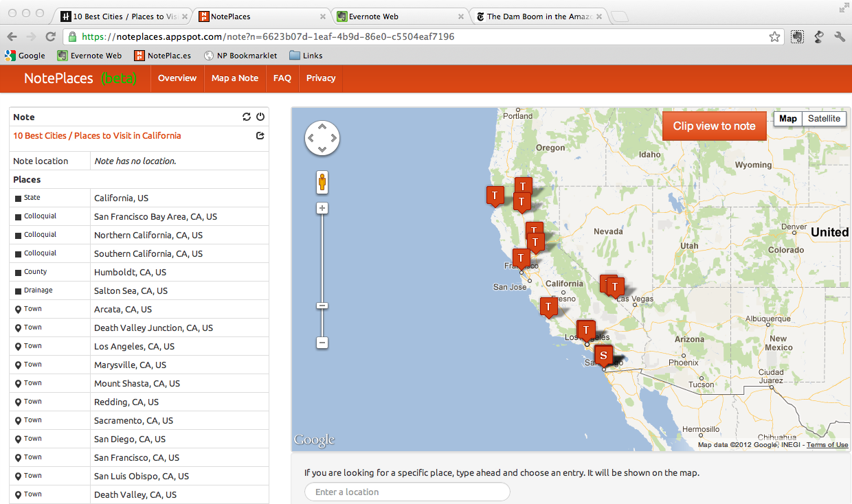
Task: Click the westernmost T marker on the coast
Action: tap(495, 196)
